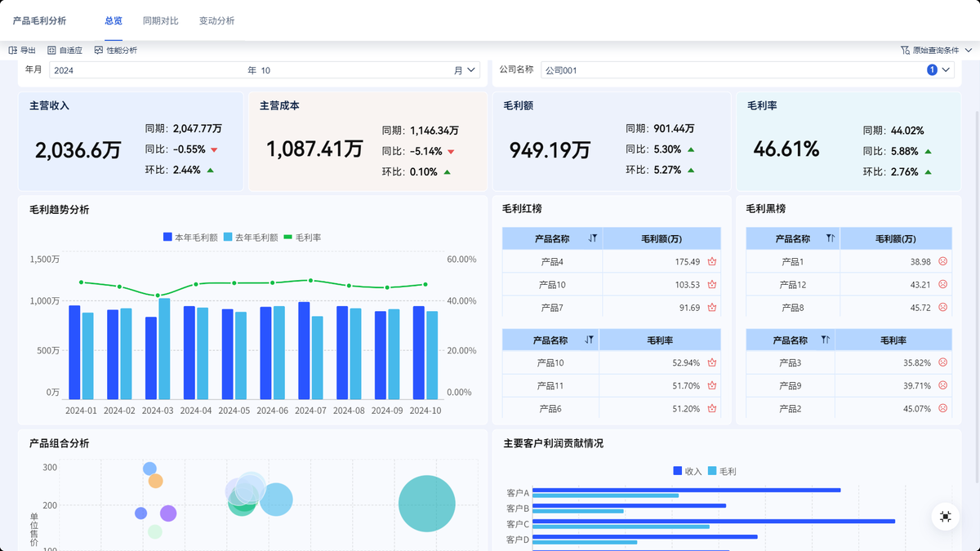Image resolution: width=980 pixels, height=551 pixels.
Task: Toggle 去年毛利额 legend series
Action: pyautogui.click(x=251, y=238)
